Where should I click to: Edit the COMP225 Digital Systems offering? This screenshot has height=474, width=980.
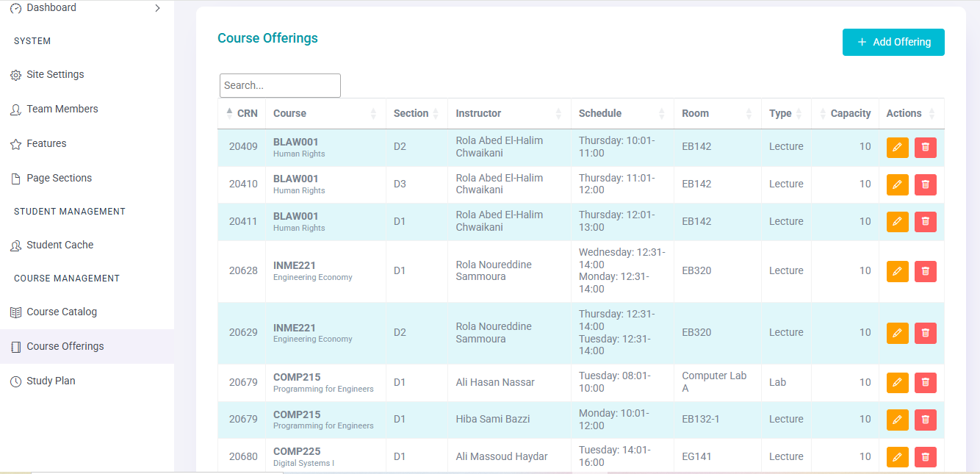897,457
